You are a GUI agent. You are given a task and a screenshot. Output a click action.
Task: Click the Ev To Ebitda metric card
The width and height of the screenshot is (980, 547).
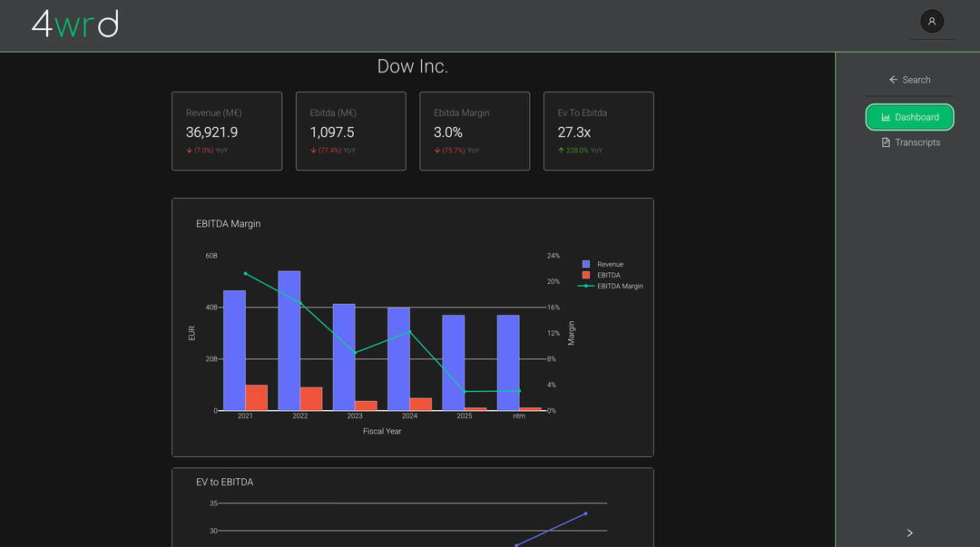click(598, 131)
